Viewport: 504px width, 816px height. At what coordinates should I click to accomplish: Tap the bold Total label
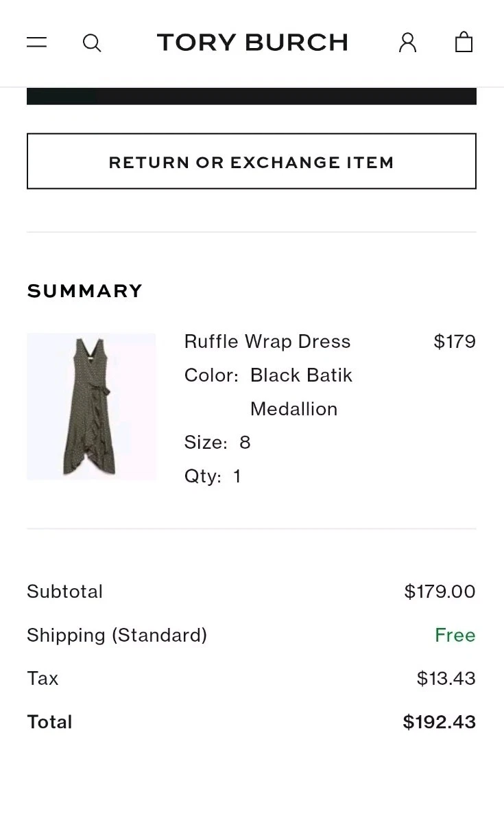click(x=49, y=722)
